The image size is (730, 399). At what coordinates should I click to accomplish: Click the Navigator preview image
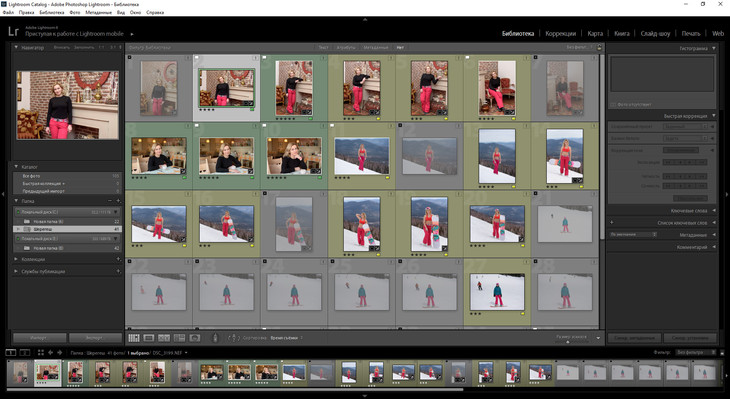pyautogui.click(x=68, y=105)
